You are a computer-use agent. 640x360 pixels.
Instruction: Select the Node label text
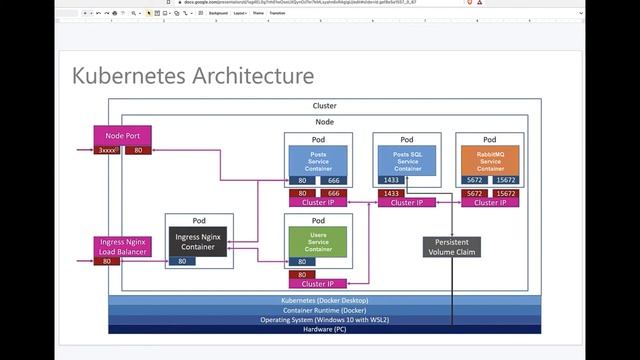coord(324,122)
